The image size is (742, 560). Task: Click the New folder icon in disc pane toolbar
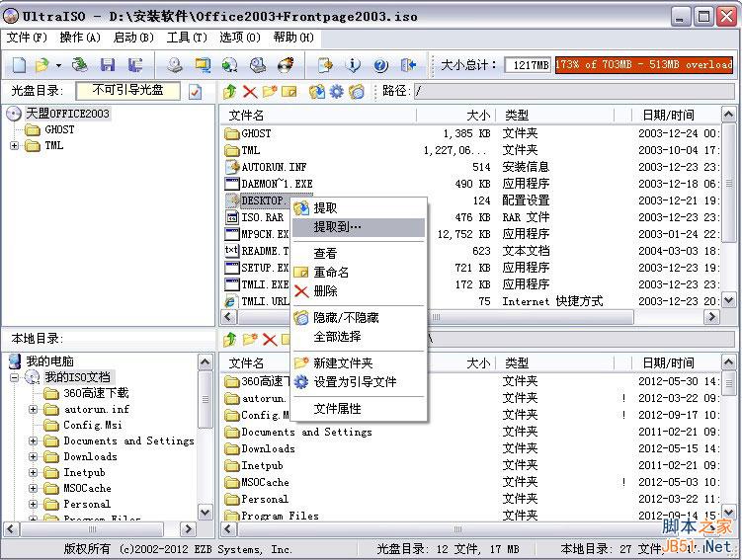[270, 91]
